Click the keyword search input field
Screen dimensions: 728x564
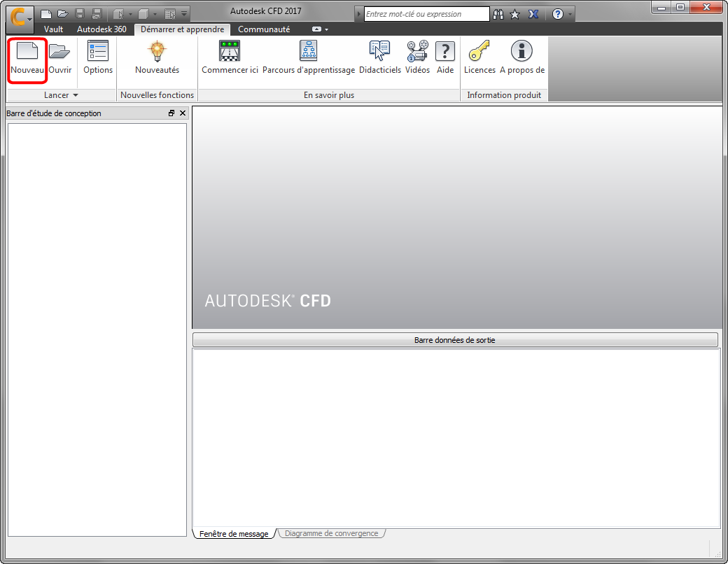(x=427, y=14)
